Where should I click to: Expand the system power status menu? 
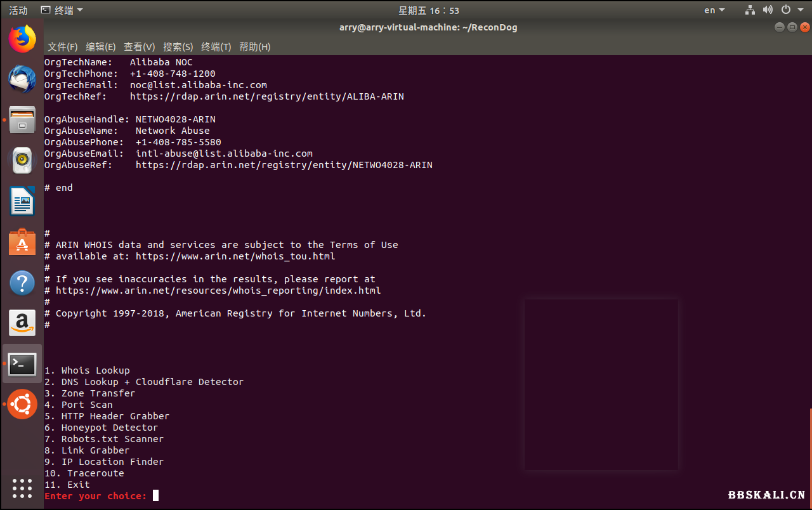(x=789, y=10)
